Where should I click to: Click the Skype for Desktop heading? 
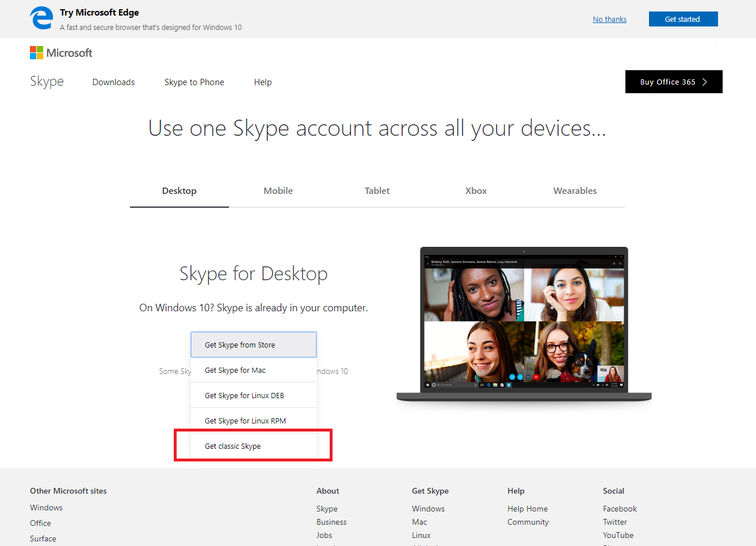(x=254, y=274)
